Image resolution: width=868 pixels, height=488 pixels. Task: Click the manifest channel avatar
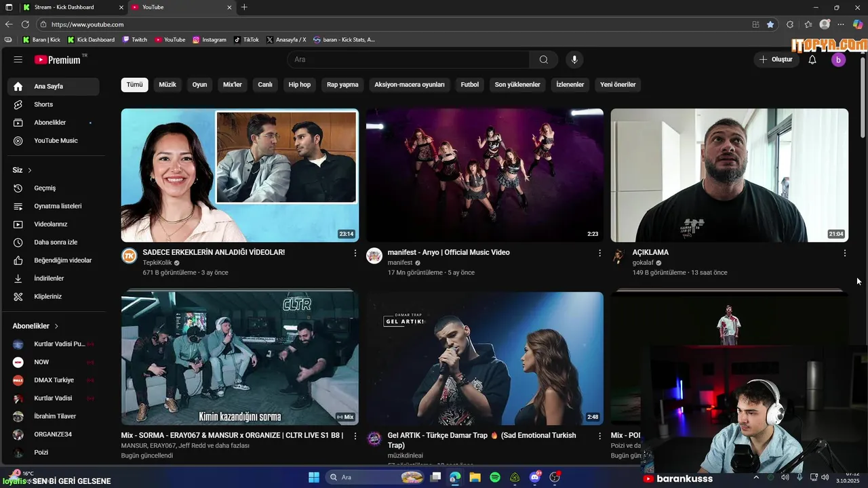pos(374,256)
